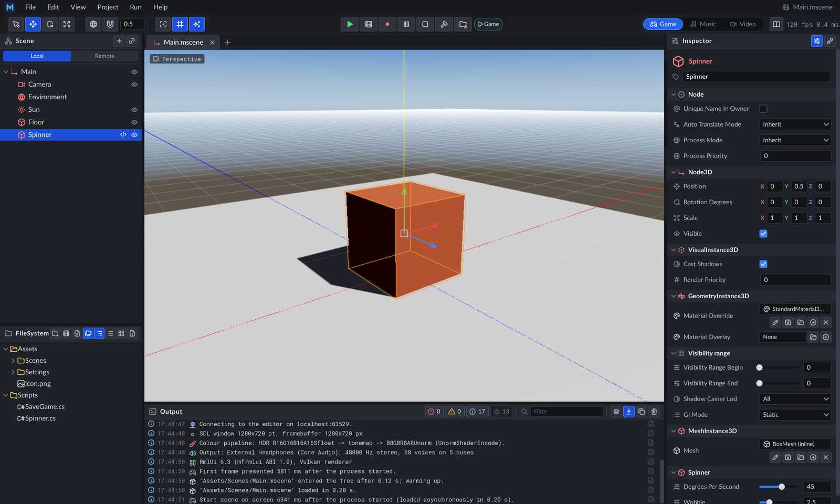The image size is (840, 504).
Task: Uncheck the Visible checkbox
Action: pyautogui.click(x=763, y=234)
